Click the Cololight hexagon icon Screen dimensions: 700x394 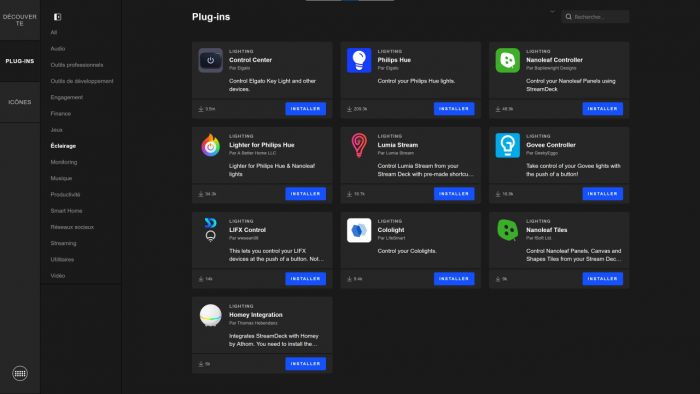359,230
